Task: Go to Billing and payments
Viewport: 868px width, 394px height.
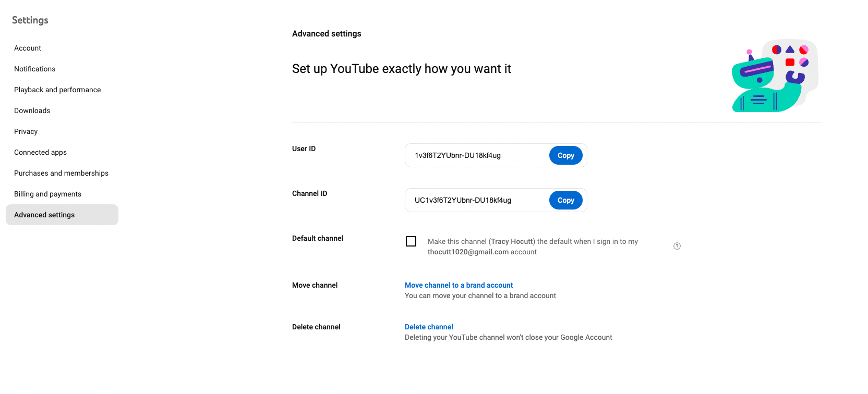Action: point(62,194)
